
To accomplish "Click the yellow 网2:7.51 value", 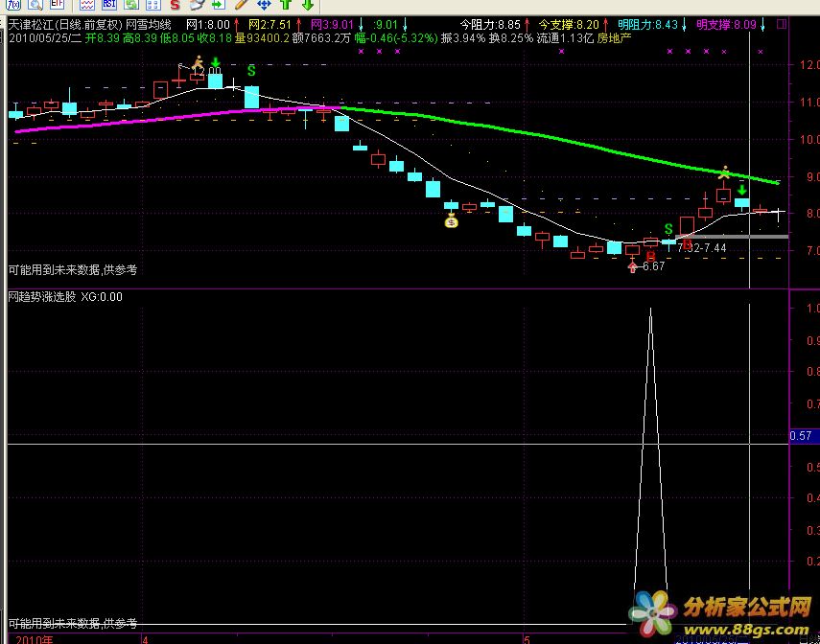I will 269,25.
